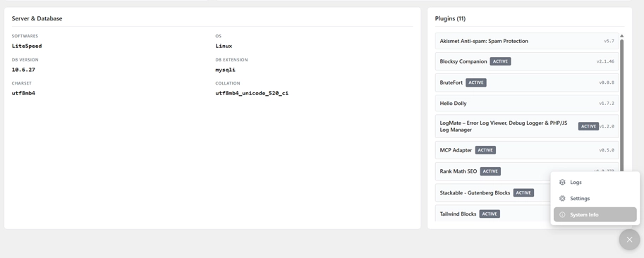Click the Rank Math SEO plugin name
The width and height of the screenshot is (644, 258).
458,171
